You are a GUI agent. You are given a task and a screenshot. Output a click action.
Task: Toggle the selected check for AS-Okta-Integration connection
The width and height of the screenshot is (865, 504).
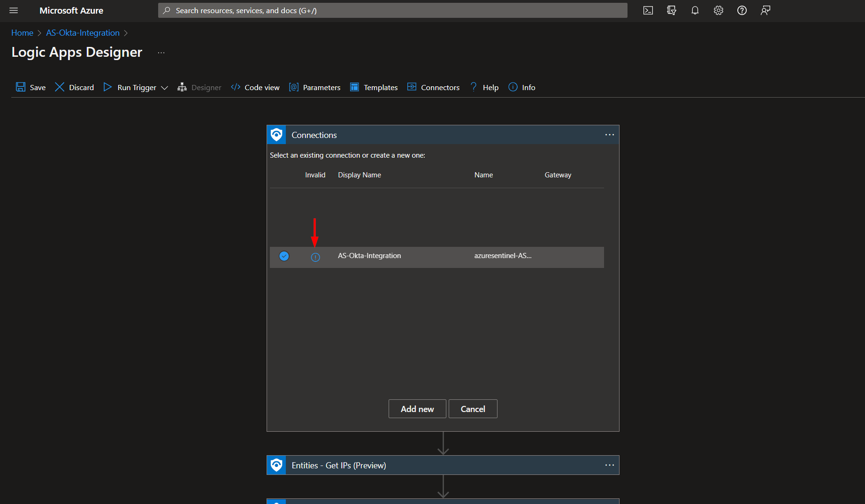click(x=284, y=256)
